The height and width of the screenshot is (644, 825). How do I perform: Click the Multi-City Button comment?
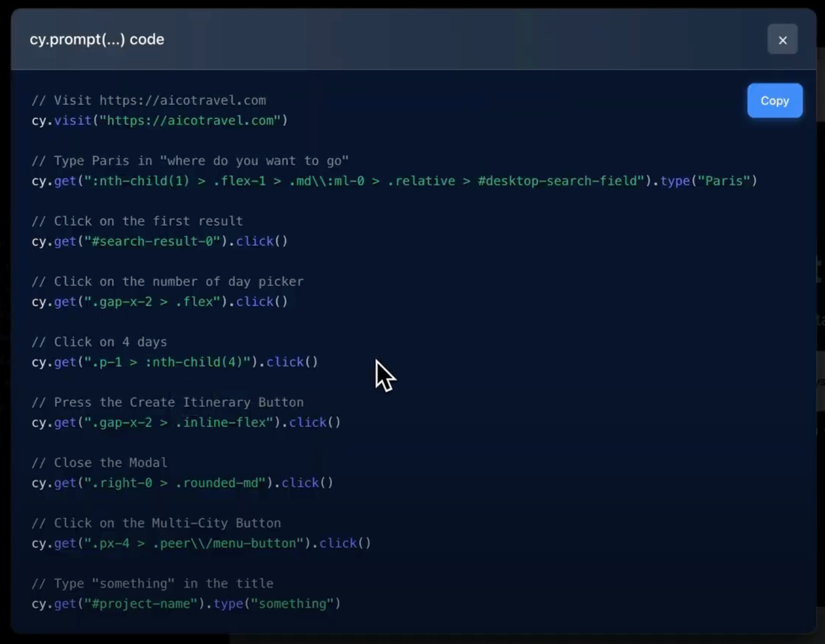pyautogui.click(x=156, y=523)
